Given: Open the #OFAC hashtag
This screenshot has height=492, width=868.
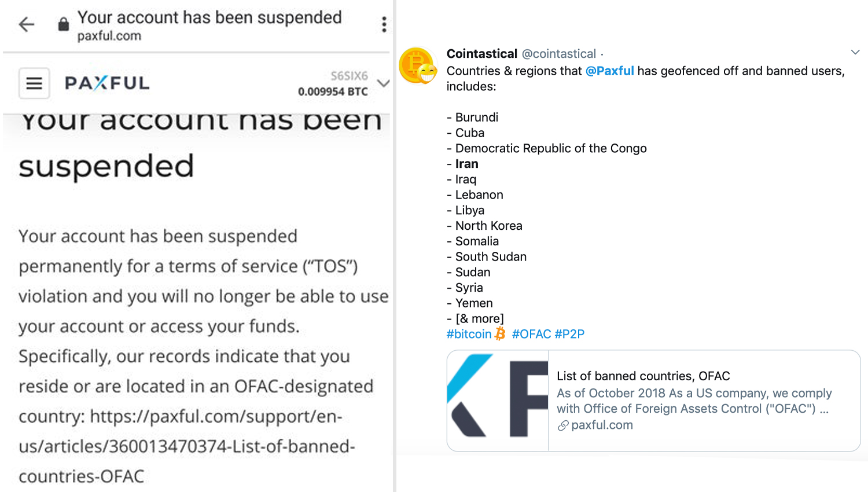Looking at the screenshot, I should [x=531, y=334].
